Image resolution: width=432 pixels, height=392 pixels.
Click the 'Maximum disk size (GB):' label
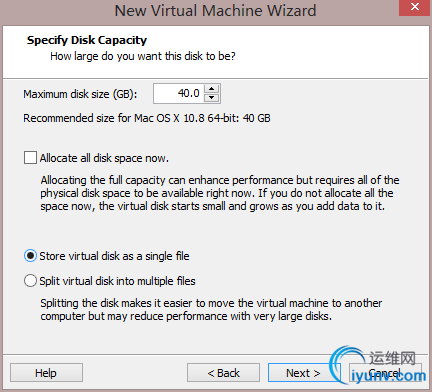click(x=80, y=94)
